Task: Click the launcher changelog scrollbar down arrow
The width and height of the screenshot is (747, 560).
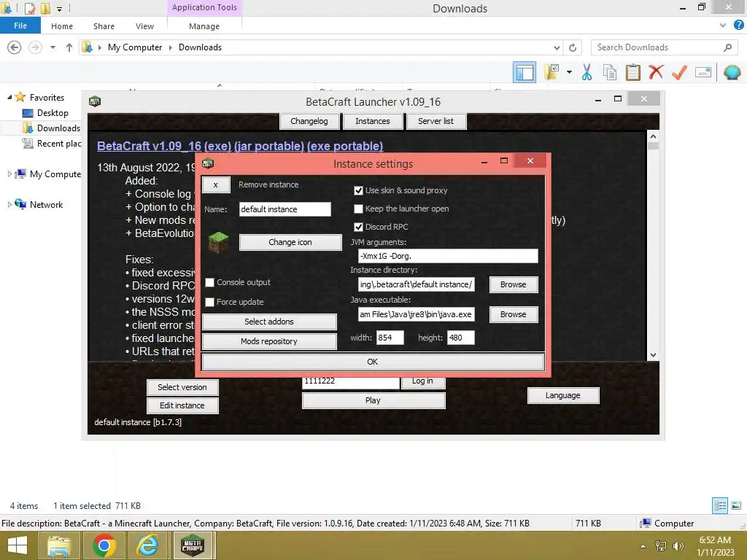Action: 653,355
